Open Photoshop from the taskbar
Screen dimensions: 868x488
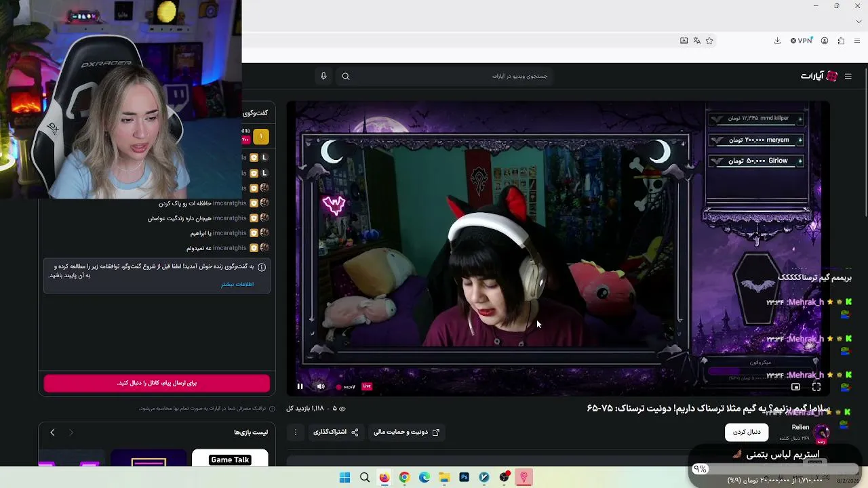[464, 477]
